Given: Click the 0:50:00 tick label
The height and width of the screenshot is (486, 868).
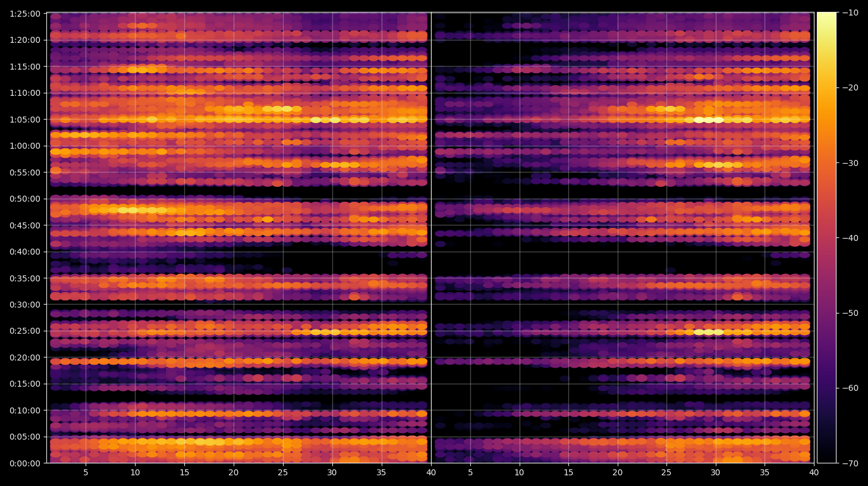Looking at the screenshot, I should click(x=25, y=199).
